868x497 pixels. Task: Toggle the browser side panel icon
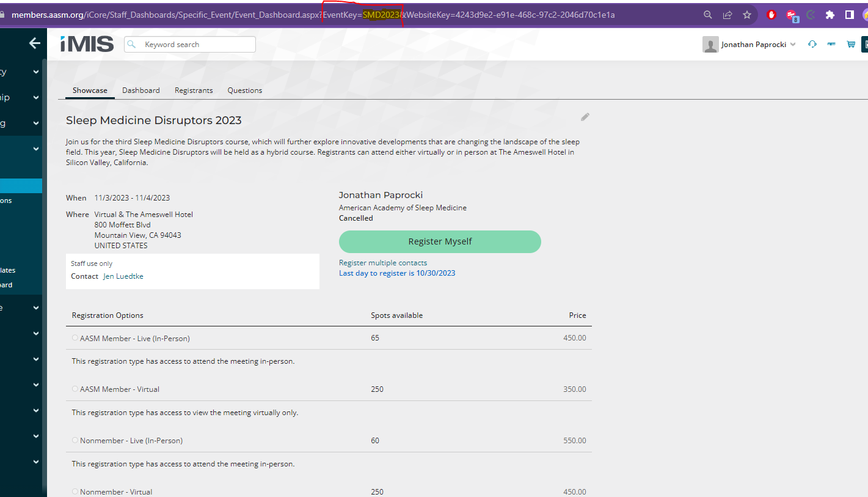pos(850,15)
